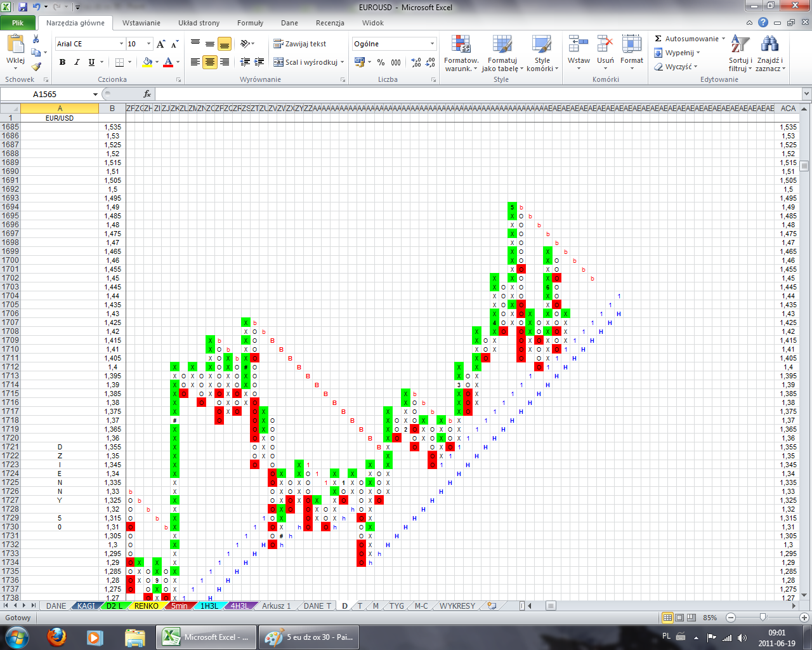Click the Wstaw cells icon
Screen dimensions: 812x650
[579, 44]
